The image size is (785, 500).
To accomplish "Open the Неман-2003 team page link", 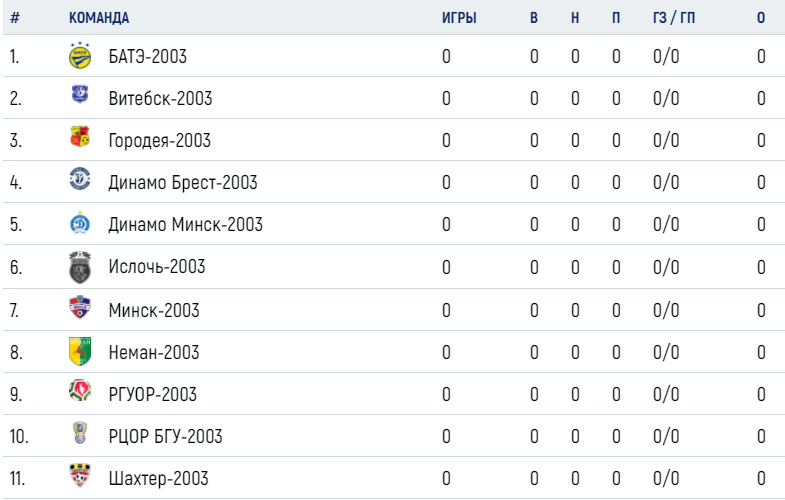I will tap(154, 352).
